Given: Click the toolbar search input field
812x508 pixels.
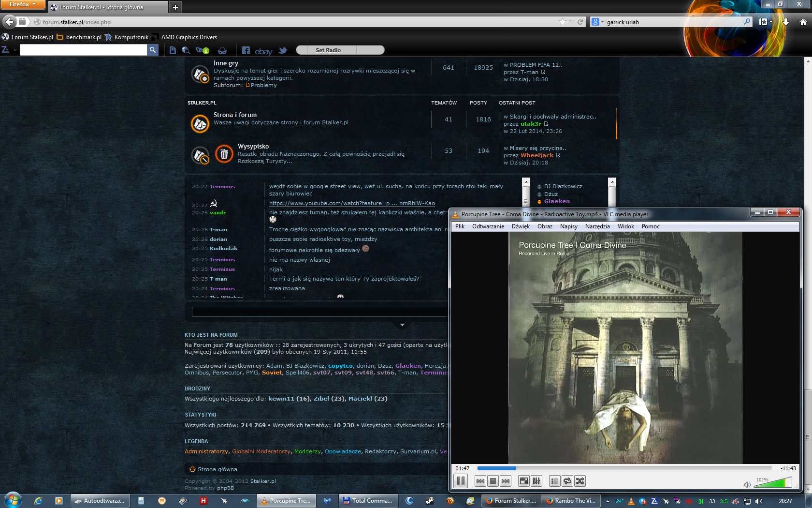Looking at the screenshot, I should [x=83, y=50].
